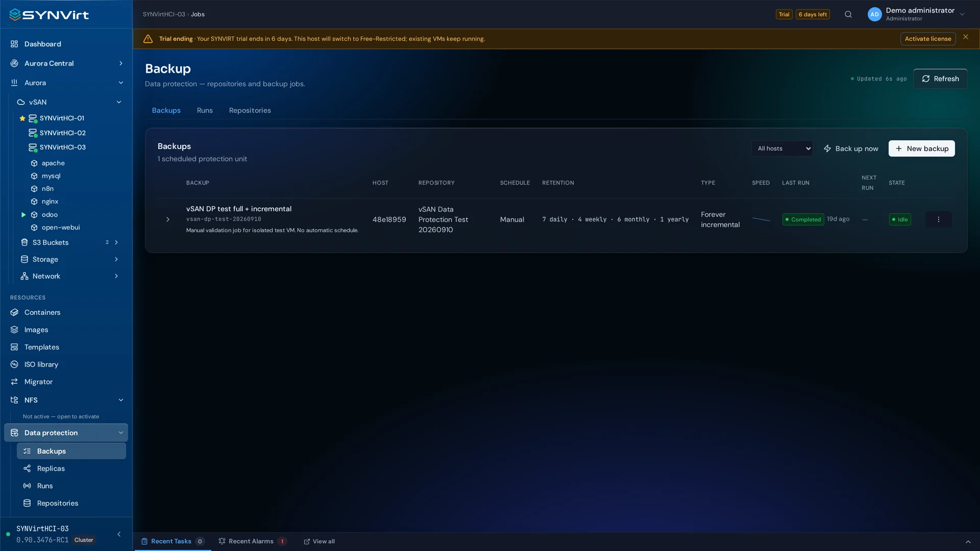Click the New backup button

click(x=921, y=148)
